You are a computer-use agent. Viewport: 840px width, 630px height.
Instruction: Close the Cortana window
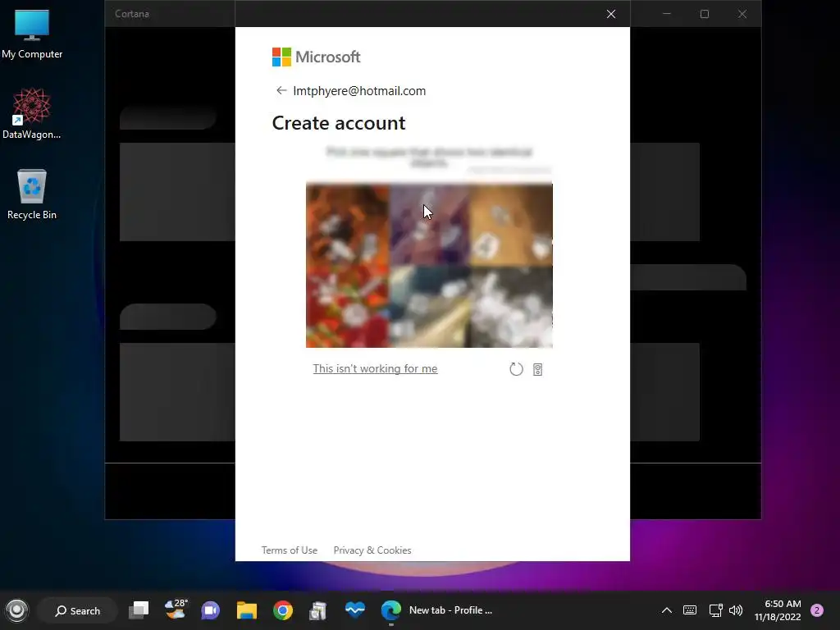[742, 14]
